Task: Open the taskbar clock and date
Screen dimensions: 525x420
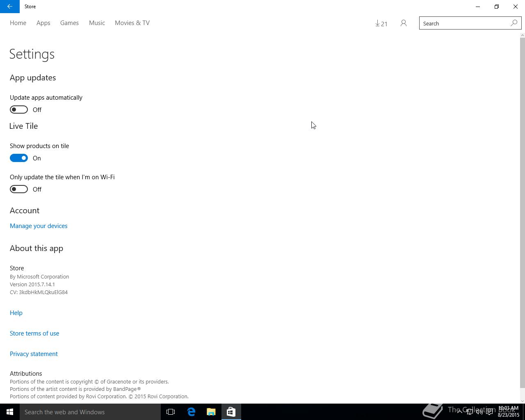Action: pyautogui.click(x=509, y=412)
